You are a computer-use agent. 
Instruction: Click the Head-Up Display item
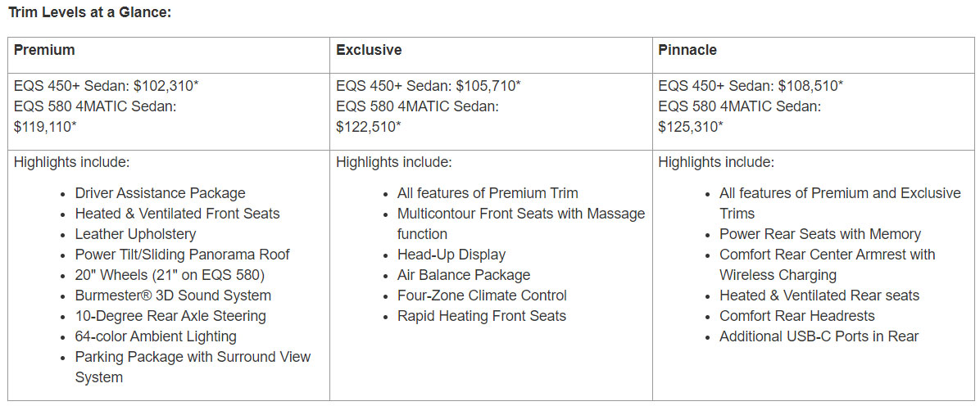pyautogui.click(x=451, y=255)
